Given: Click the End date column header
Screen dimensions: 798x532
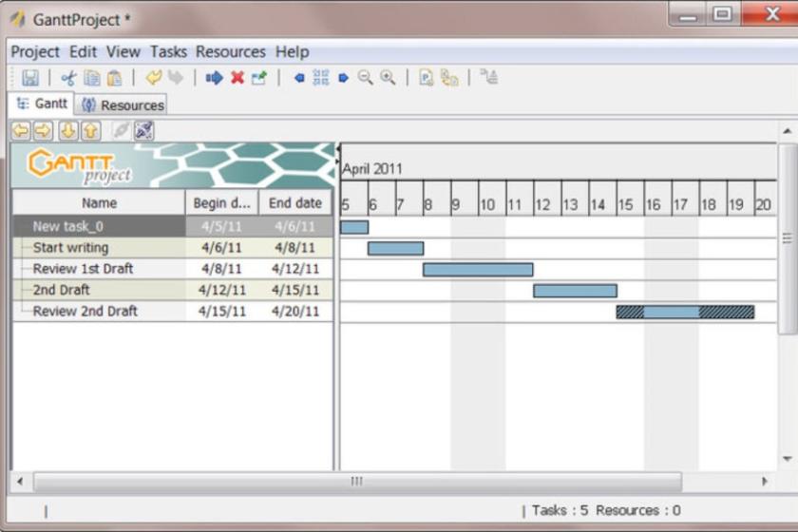Looking at the screenshot, I should (x=295, y=203).
